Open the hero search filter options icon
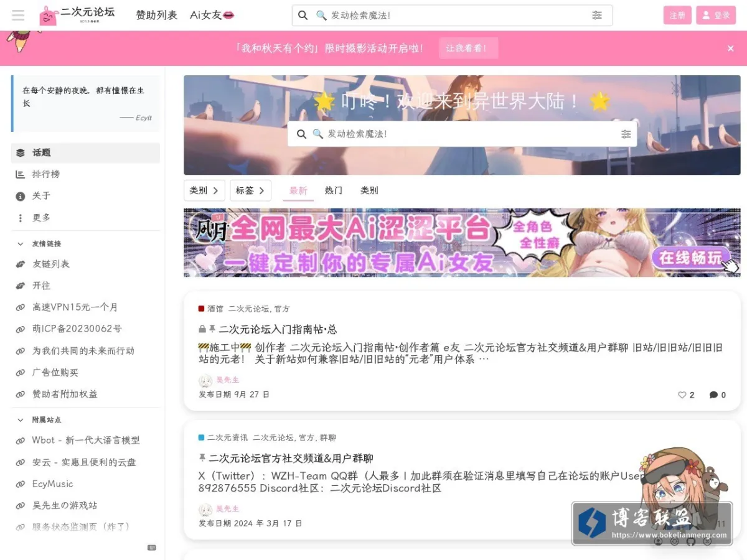 [x=626, y=134]
